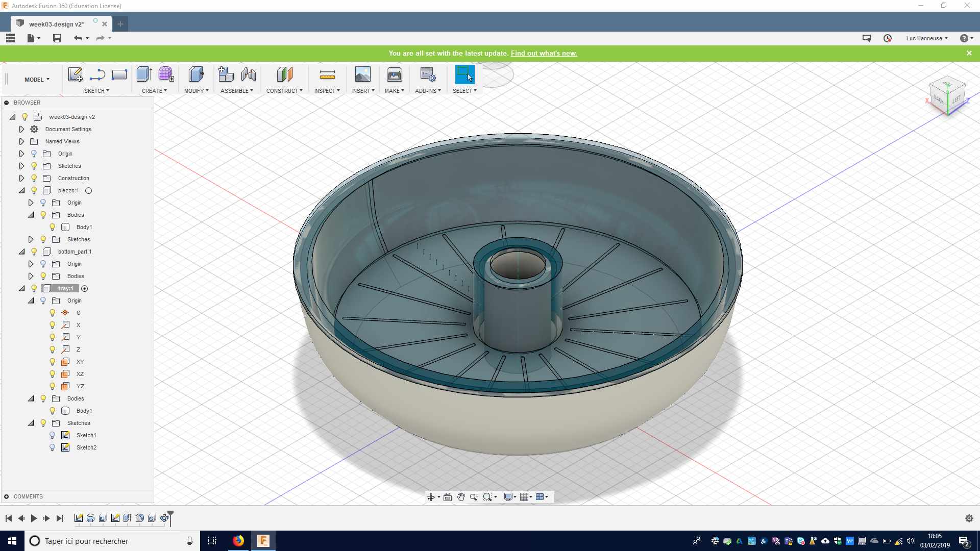Toggle visibility lightbulb for Sketch1
Viewport: 980px width, 551px height.
(x=52, y=435)
